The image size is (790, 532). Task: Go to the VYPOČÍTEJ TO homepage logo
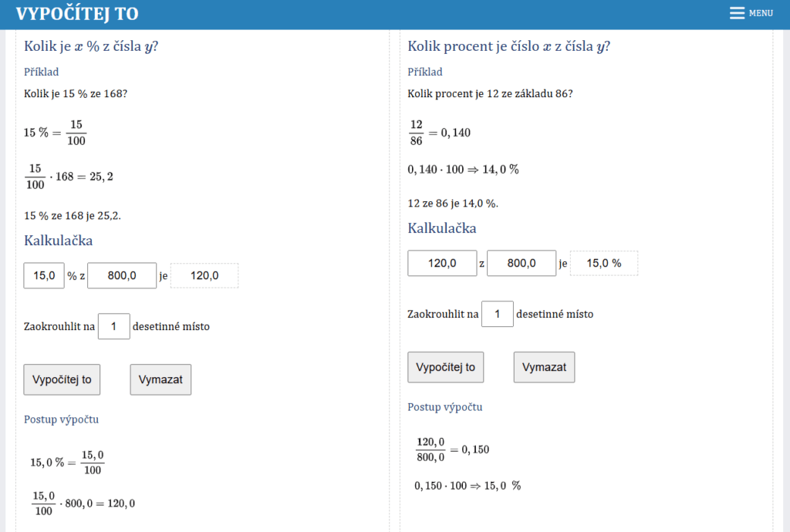point(77,14)
